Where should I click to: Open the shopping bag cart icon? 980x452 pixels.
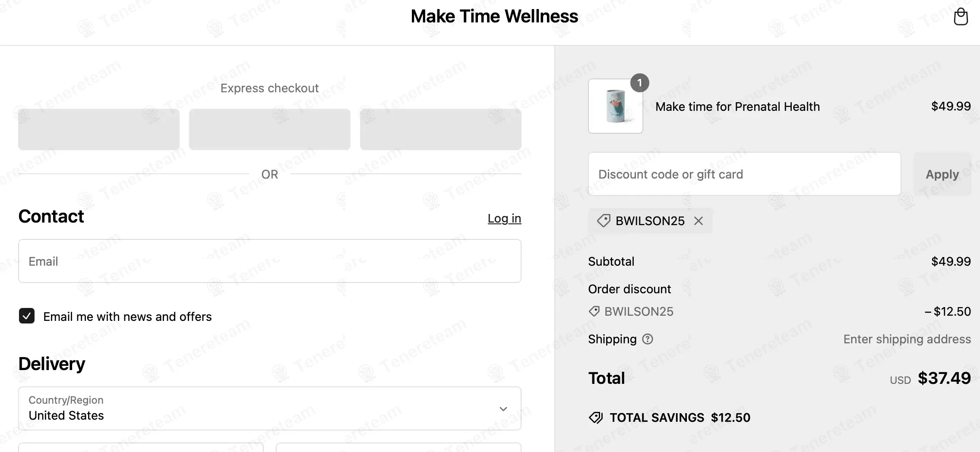(x=961, y=17)
